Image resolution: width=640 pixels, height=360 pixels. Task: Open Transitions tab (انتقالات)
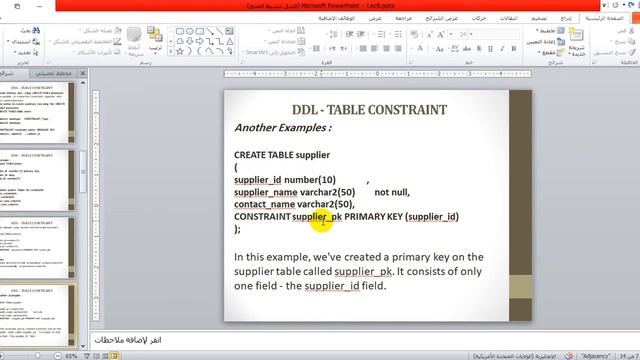pos(509,18)
